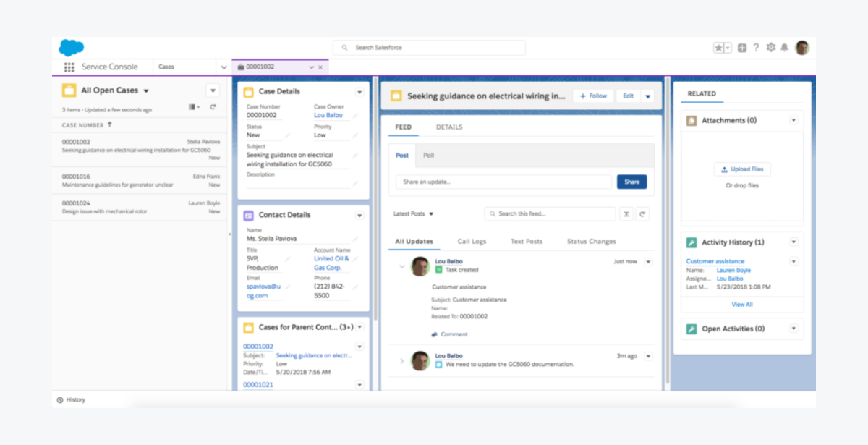Edit the Description field pencil icon

(355, 184)
